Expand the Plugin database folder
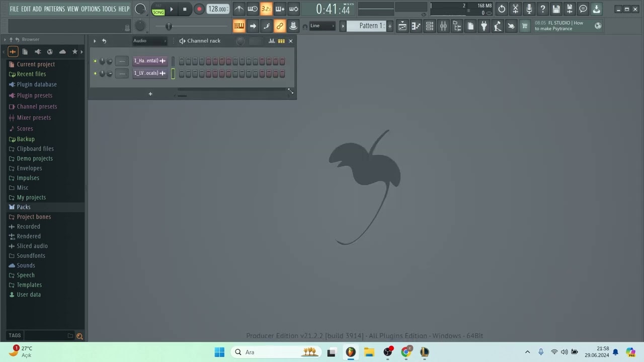The height and width of the screenshot is (362, 644). click(x=37, y=84)
